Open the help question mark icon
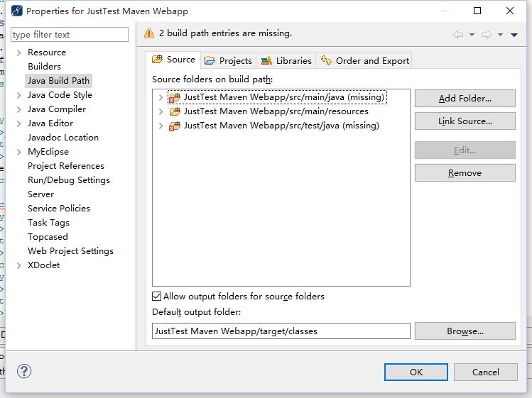Screen dimensions: 532x398 click(x=24, y=371)
